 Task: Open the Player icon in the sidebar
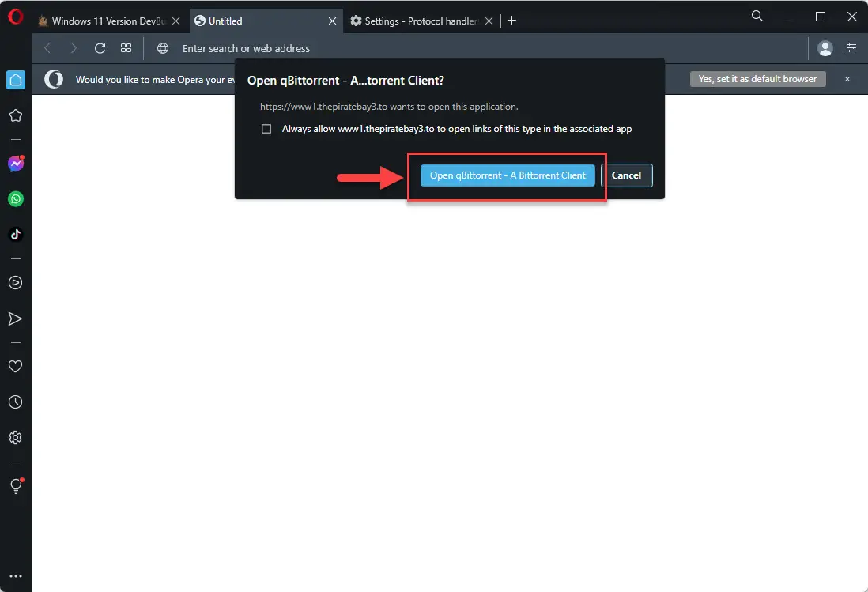point(16,283)
